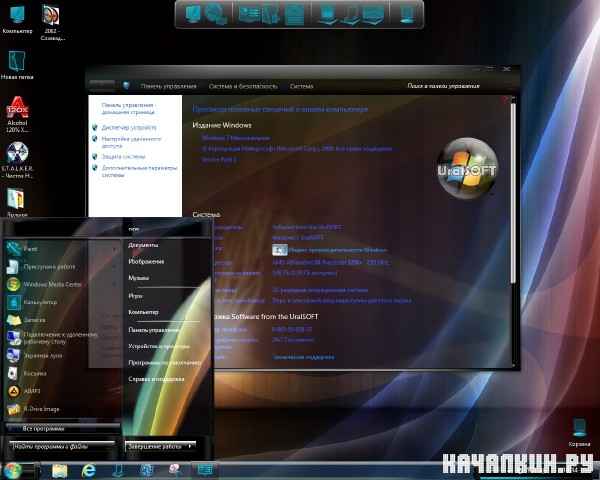Open Компьютер desktop icon
This screenshot has height=480, width=600.
17,20
